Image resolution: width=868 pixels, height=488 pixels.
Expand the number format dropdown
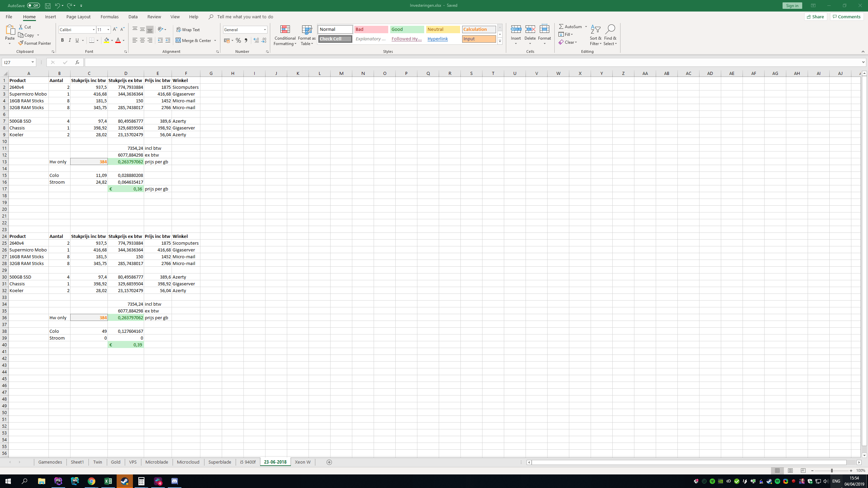pos(265,29)
